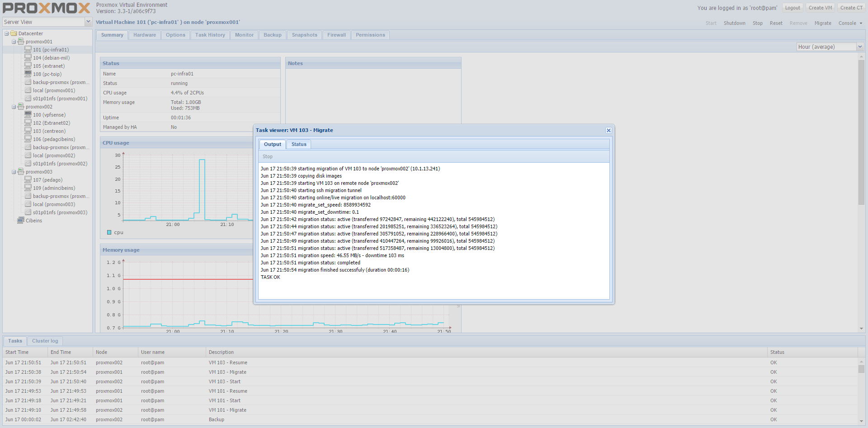Image resolution: width=868 pixels, height=428 pixels.
Task: Select the 'VM 103 - Migrate' task row
Action: [431, 372]
